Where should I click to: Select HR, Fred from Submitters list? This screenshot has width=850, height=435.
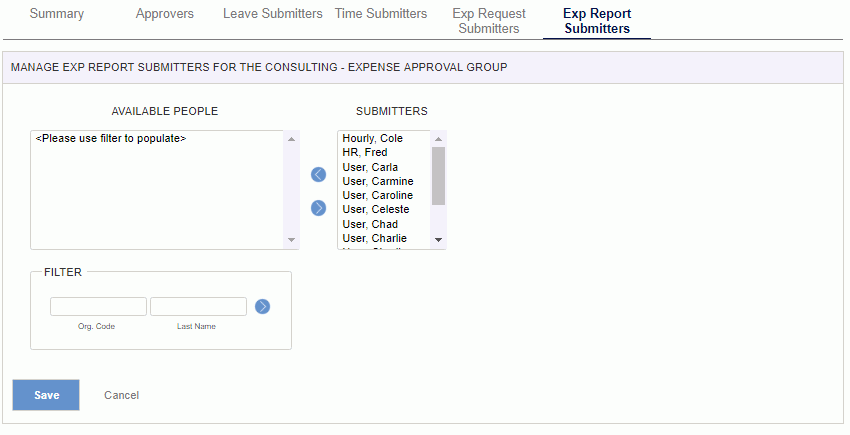click(x=364, y=152)
